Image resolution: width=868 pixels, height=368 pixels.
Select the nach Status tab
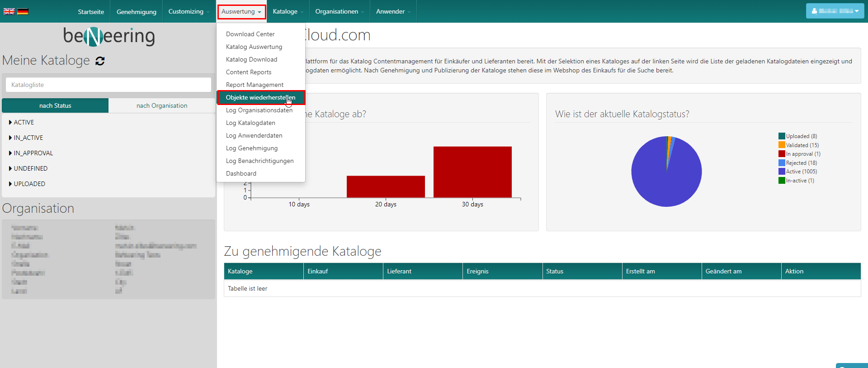(x=55, y=105)
